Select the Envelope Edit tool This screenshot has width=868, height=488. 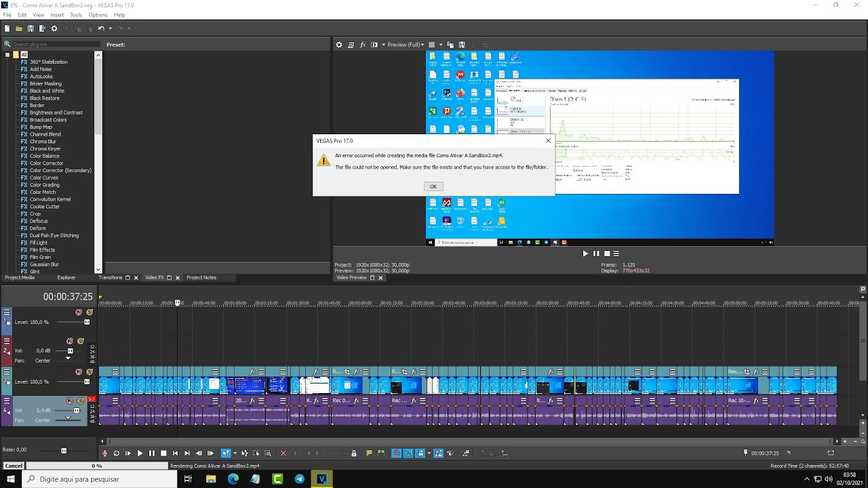tap(245, 453)
